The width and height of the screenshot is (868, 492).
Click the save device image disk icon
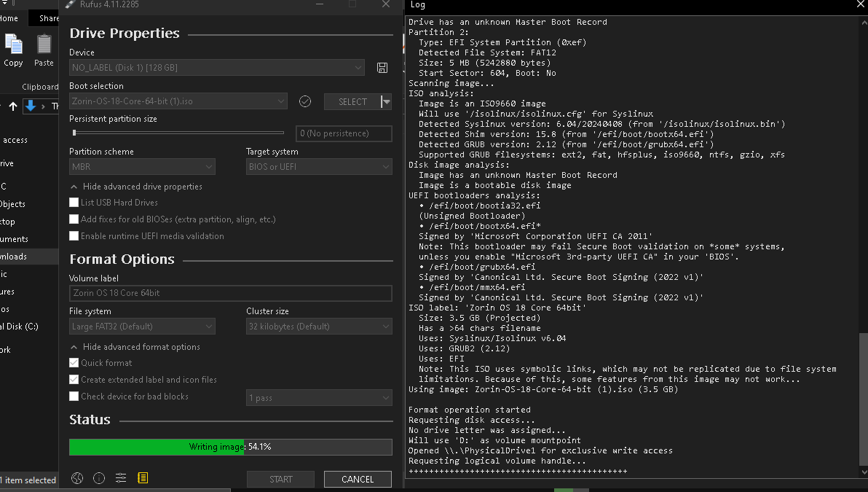pyautogui.click(x=382, y=68)
